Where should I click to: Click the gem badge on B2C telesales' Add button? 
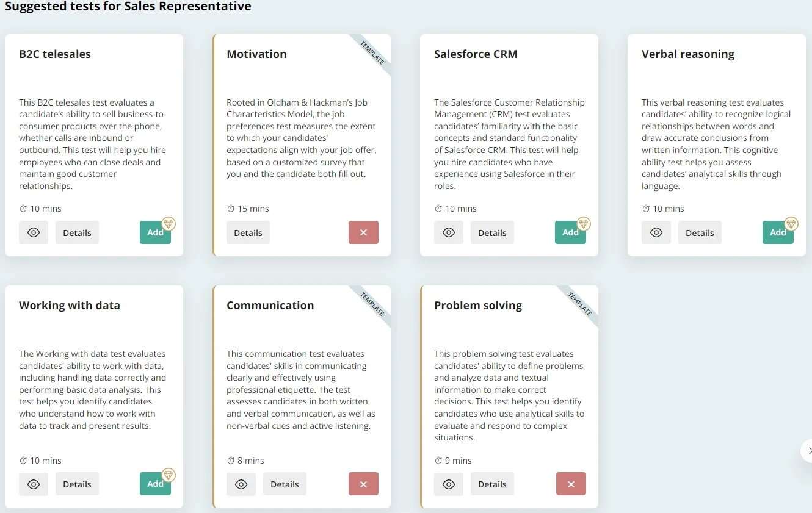(169, 224)
